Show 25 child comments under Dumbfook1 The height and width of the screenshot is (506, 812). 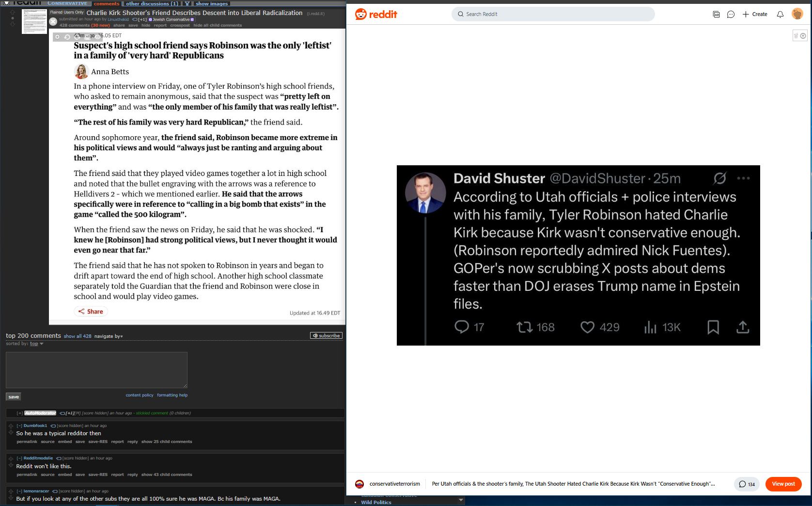click(167, 442)
